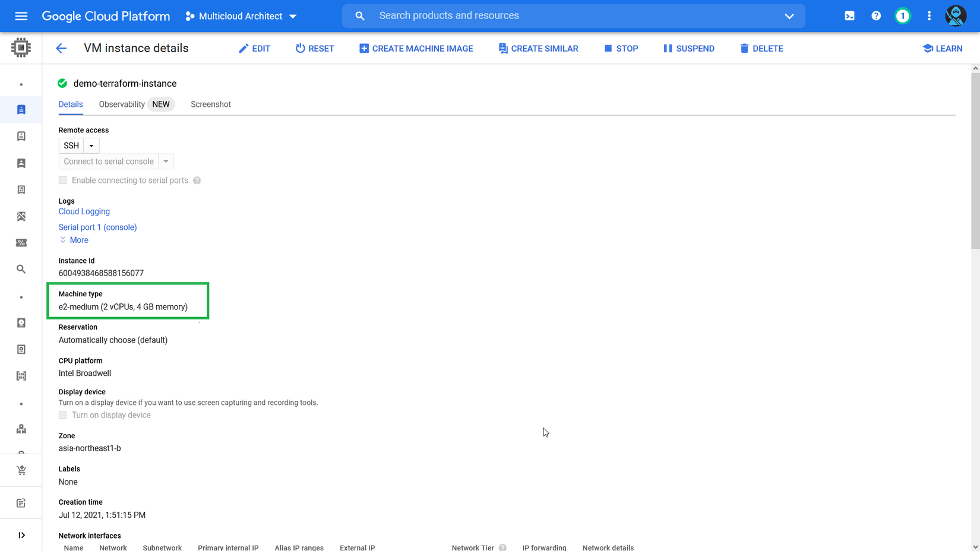Click the CREATE SIMILAR button
The width and height of the screenshot is (980, 551).
[x=538, y=49]
